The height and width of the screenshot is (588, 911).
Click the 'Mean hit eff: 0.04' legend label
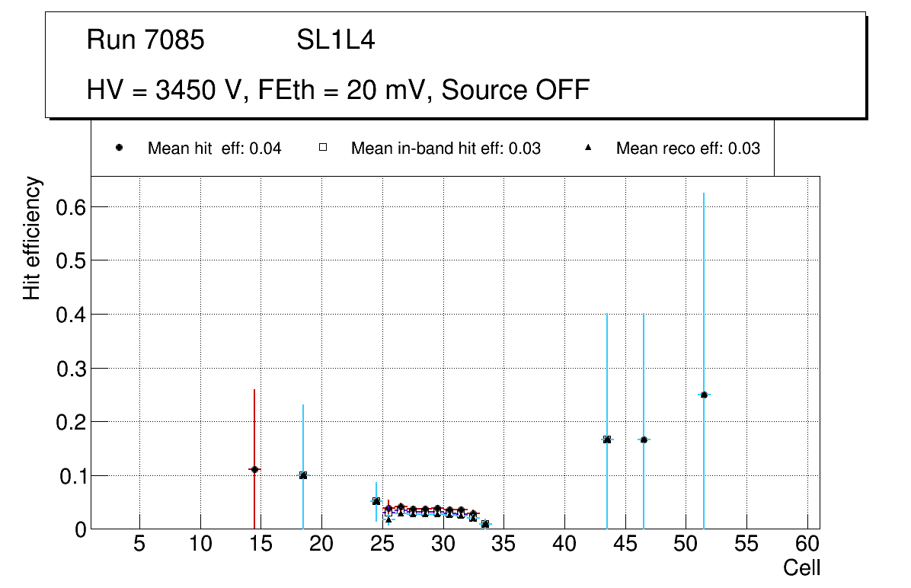coord(214,149)
